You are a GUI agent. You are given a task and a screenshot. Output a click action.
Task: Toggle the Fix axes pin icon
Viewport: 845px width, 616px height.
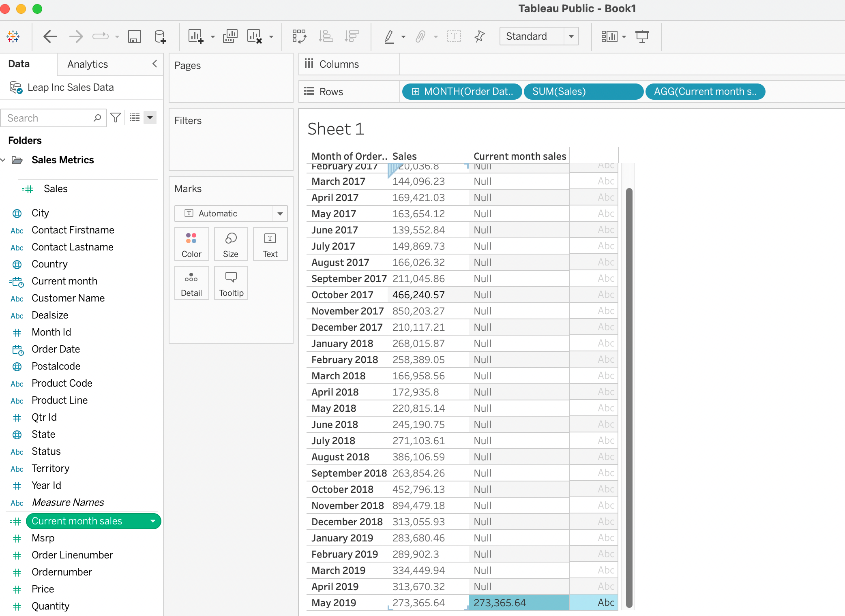coord(479,36)
